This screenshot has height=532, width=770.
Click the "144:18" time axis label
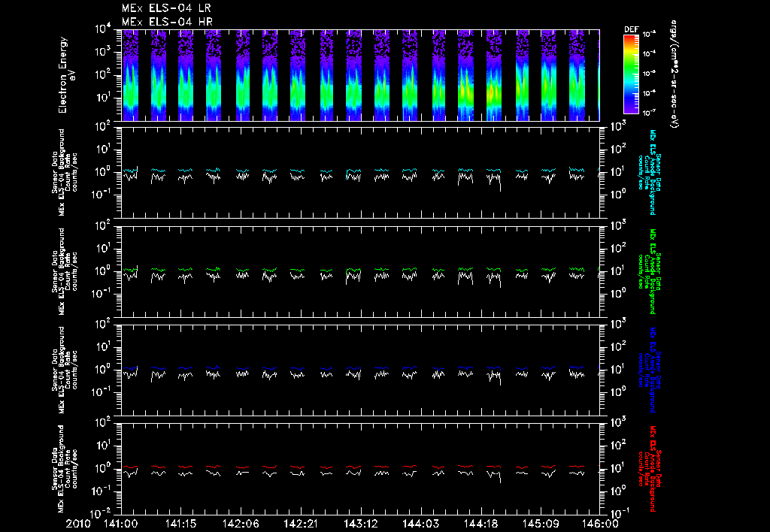coord(480,524)
